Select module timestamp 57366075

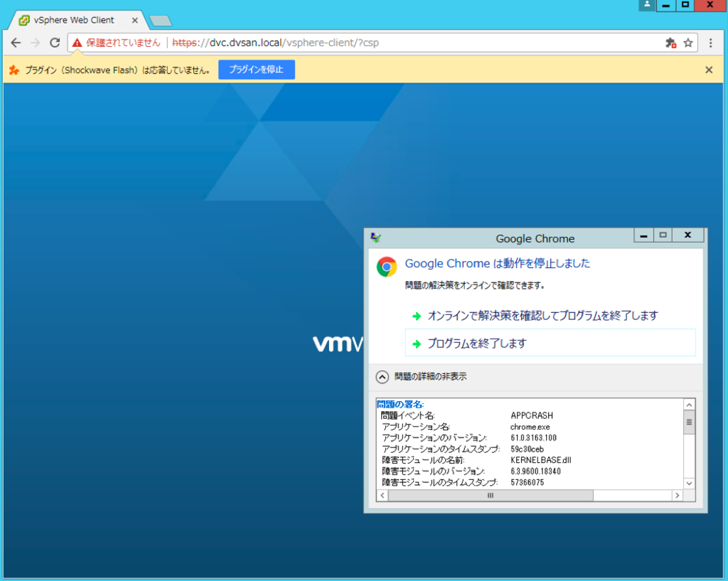527,483
